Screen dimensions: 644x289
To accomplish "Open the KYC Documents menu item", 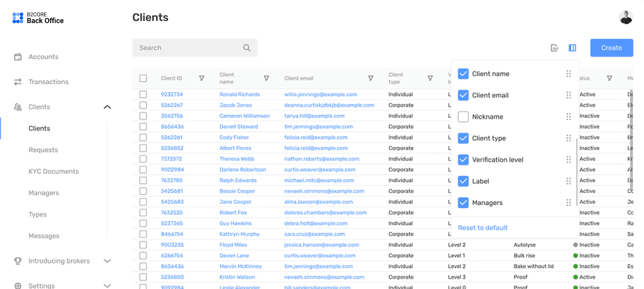I will 54,171.
